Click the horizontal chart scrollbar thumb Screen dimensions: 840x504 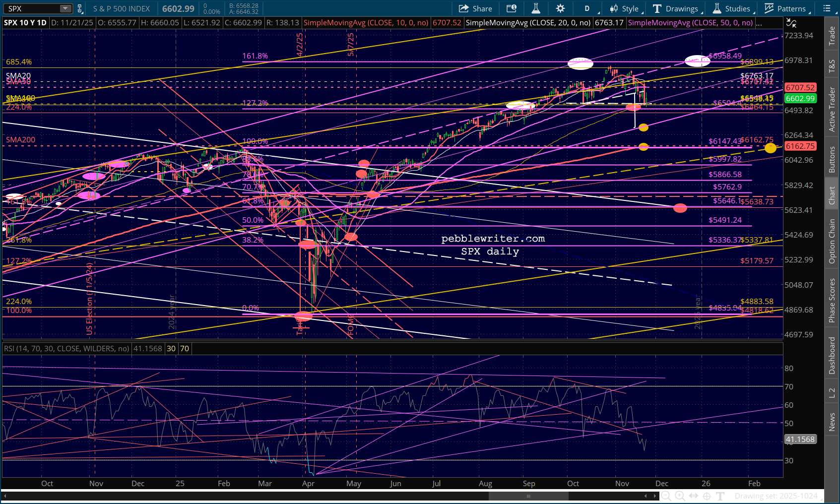click(x=528, y=496)
